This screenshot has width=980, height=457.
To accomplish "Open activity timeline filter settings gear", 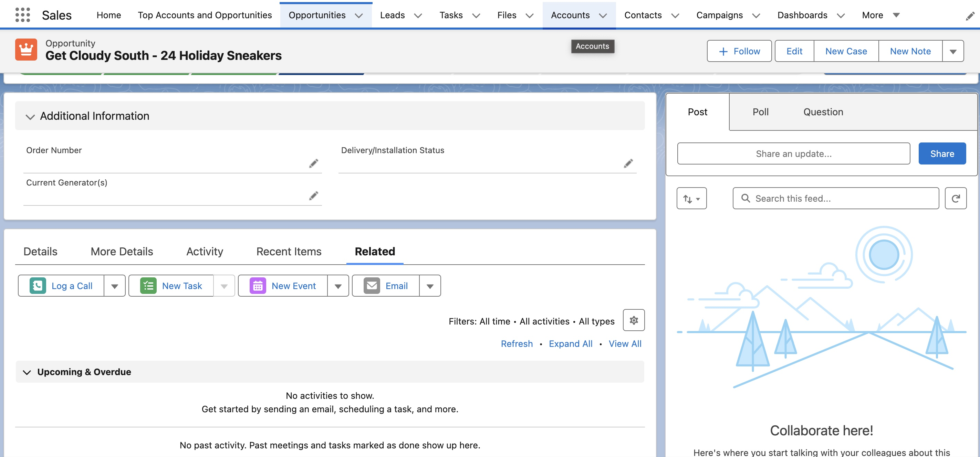I will click(634, 320).
